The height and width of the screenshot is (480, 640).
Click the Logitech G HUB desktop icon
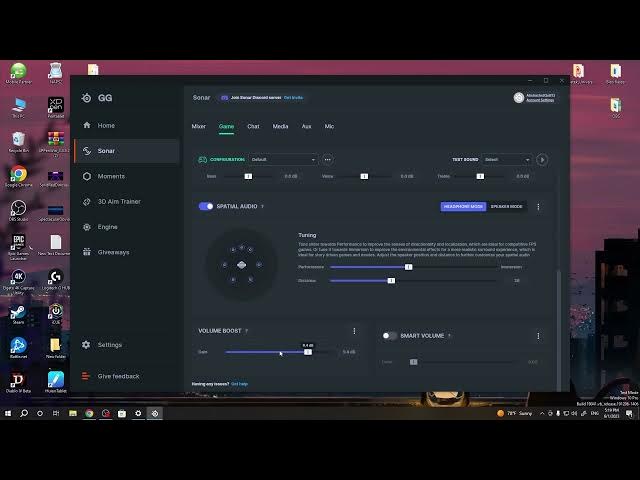tap(56, 280)
